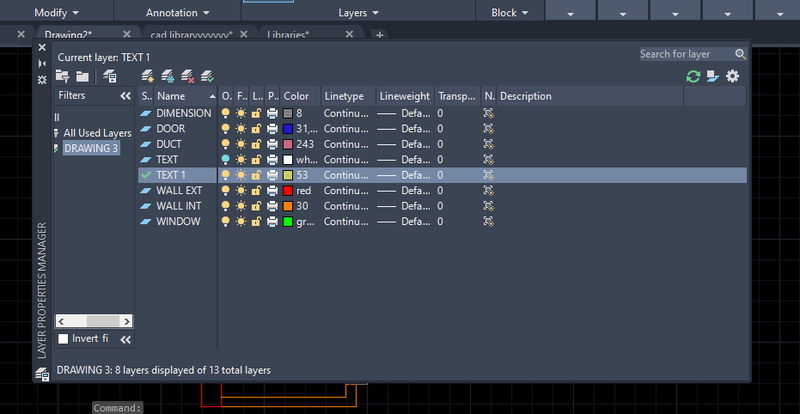Switch to the Drawing2 file tab
The height and width of the screenshot is (414, 800).
[x=68, y=35]
